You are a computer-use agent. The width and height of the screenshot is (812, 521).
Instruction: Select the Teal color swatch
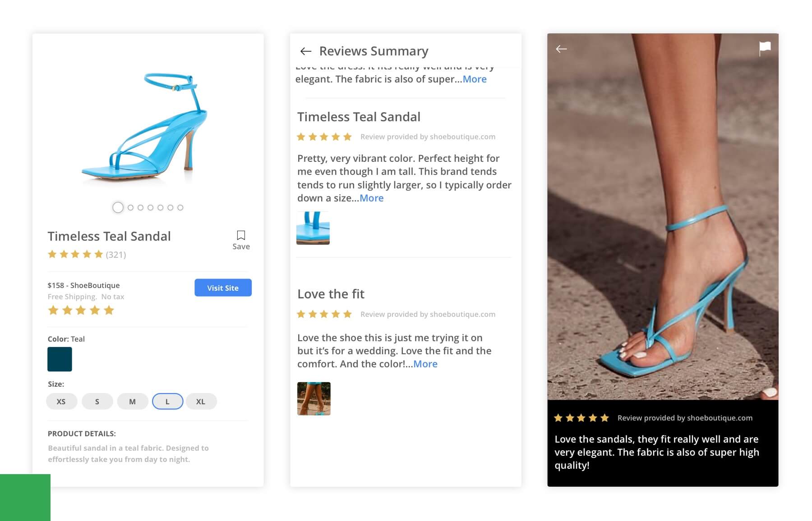60,359
